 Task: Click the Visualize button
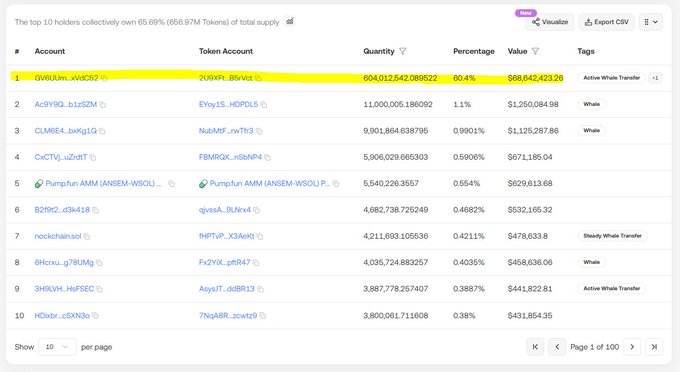550,22
